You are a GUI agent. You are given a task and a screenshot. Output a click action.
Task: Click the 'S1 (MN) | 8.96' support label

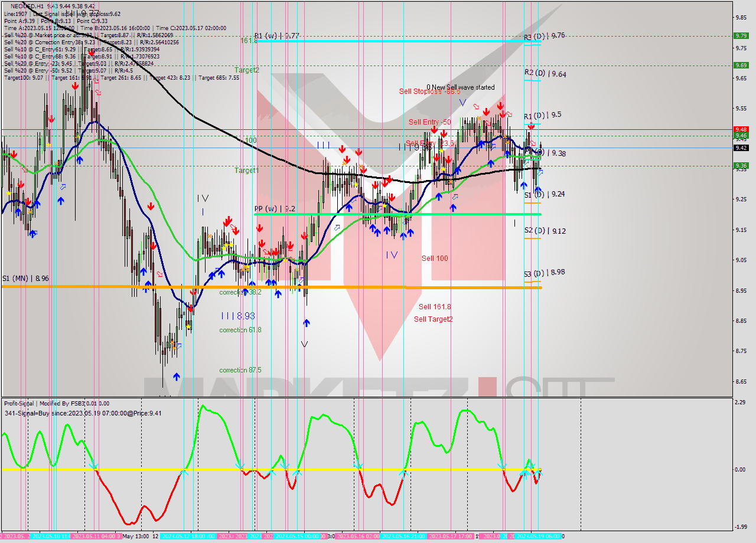(25, 278)
